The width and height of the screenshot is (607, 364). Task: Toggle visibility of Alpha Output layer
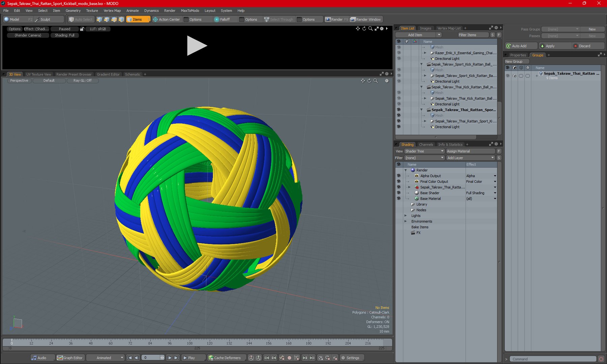tap(399, 176)
